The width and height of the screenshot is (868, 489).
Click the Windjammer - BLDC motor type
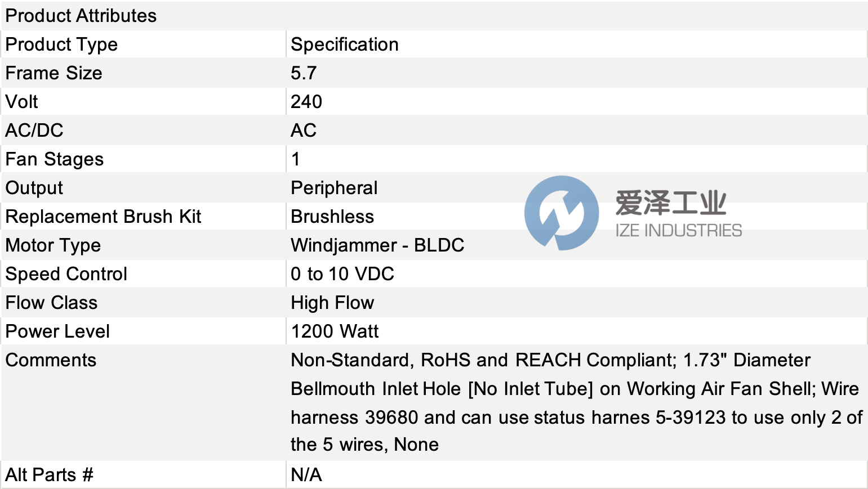pyautogui.click(x=377, y=245)
